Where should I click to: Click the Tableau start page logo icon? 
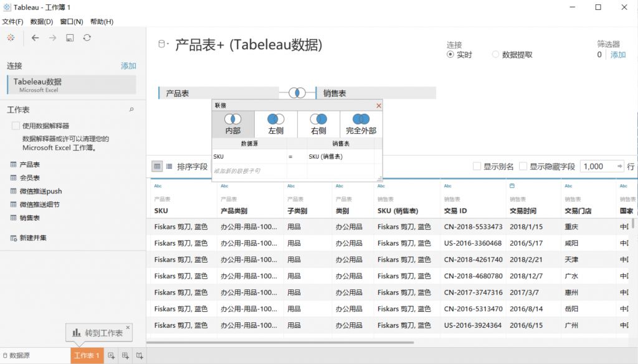tap(11, 38)
